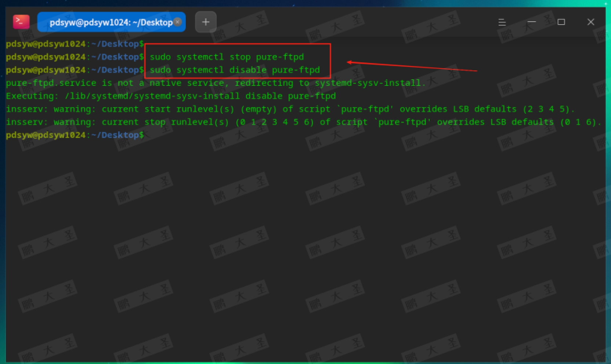Click the topmost pdsyw@pdsyw1024 prompt line
Image resolution: width=611 pixels, height=364 pixels.
pos(73,44)
